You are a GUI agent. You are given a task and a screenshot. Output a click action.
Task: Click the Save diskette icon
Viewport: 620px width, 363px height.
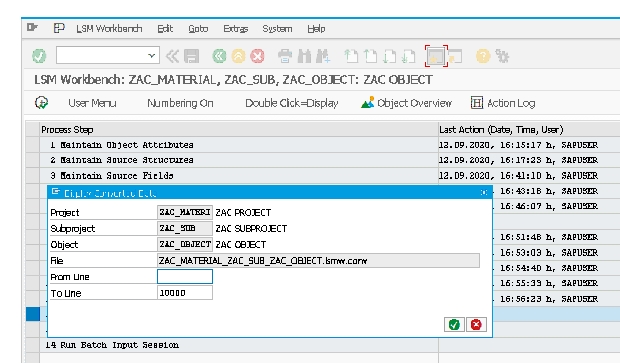[x=192, y=57]
